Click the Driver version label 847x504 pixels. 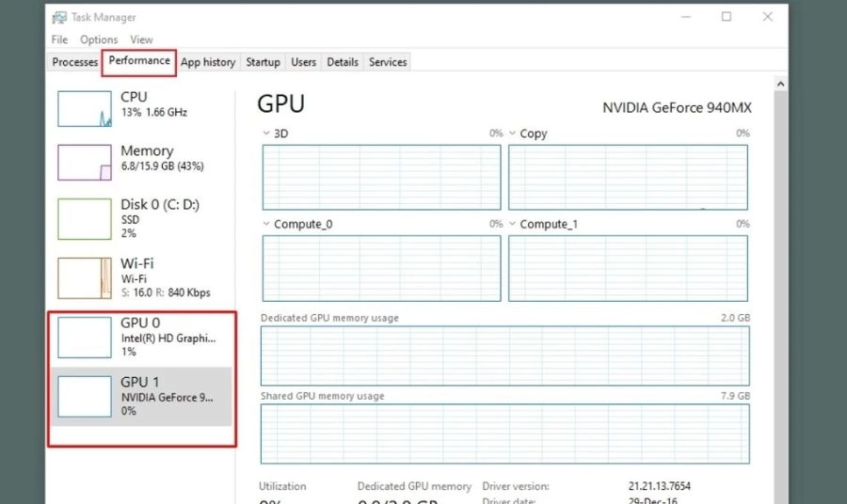click(516, 486)
